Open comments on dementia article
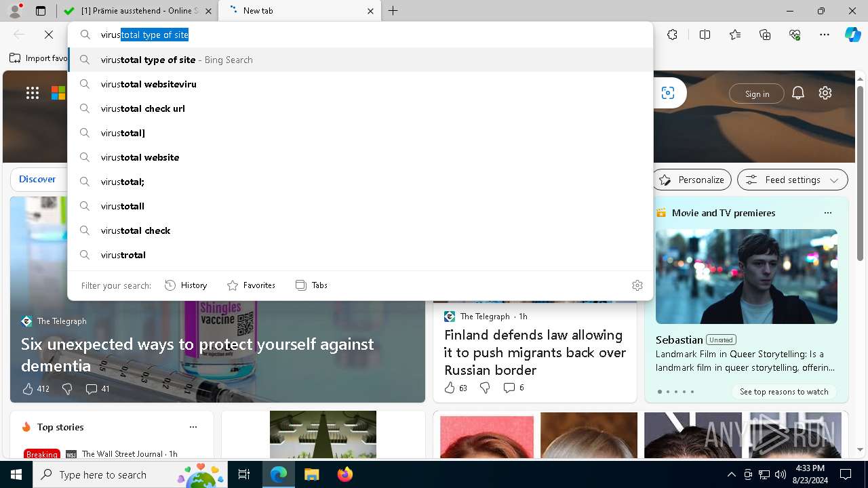Image resolution: width=868 pixels, height=488 pixels. [x=98, y=389]
